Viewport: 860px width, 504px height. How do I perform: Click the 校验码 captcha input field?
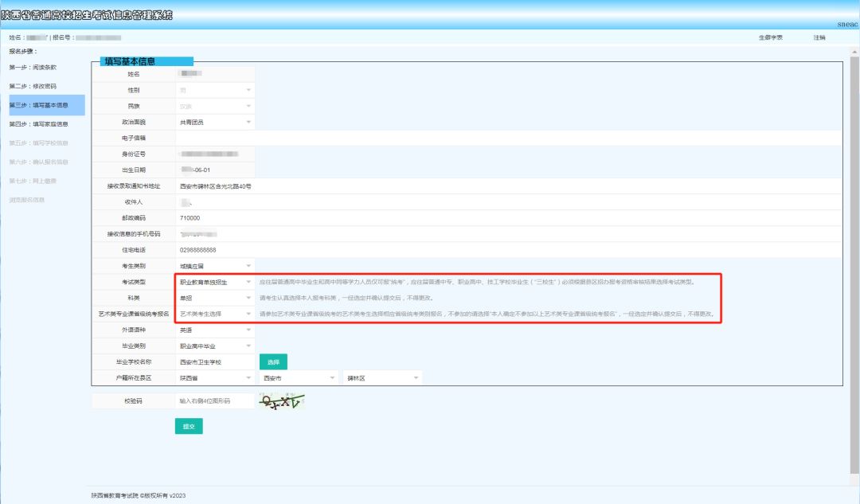(x=215, y=401)
